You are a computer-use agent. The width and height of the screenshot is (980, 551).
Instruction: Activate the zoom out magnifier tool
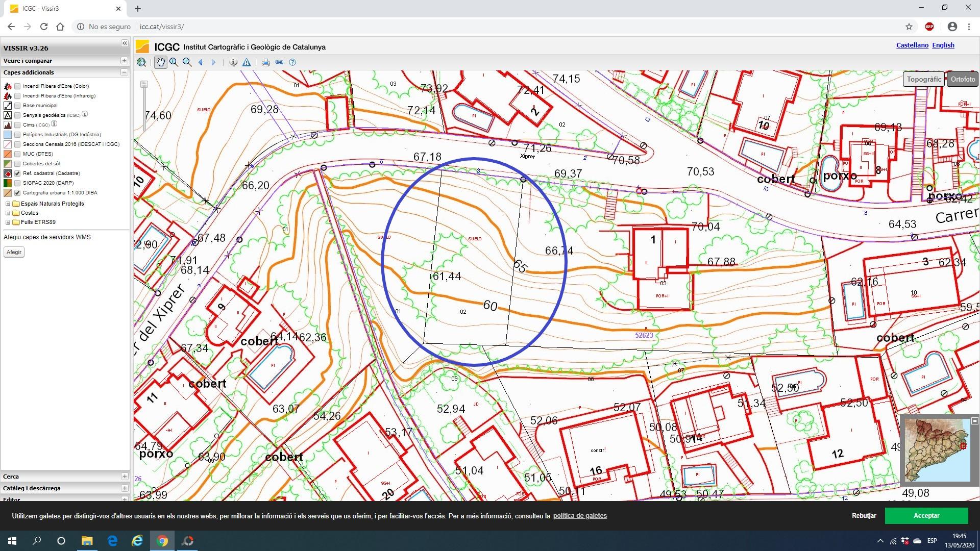tap(187, 62)
